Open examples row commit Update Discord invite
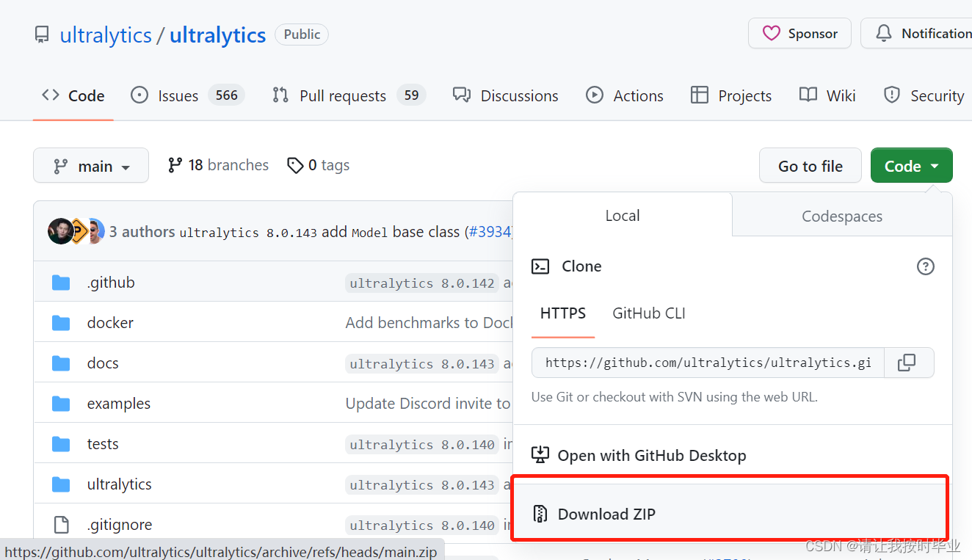This screenshot has width=972, height=560. [429, 404]
